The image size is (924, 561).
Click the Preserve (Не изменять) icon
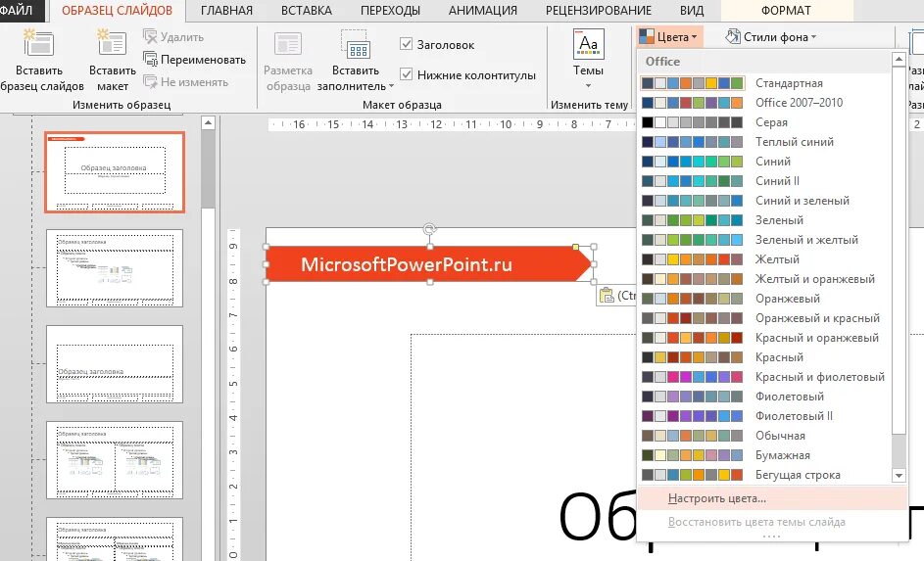(150, 82)
